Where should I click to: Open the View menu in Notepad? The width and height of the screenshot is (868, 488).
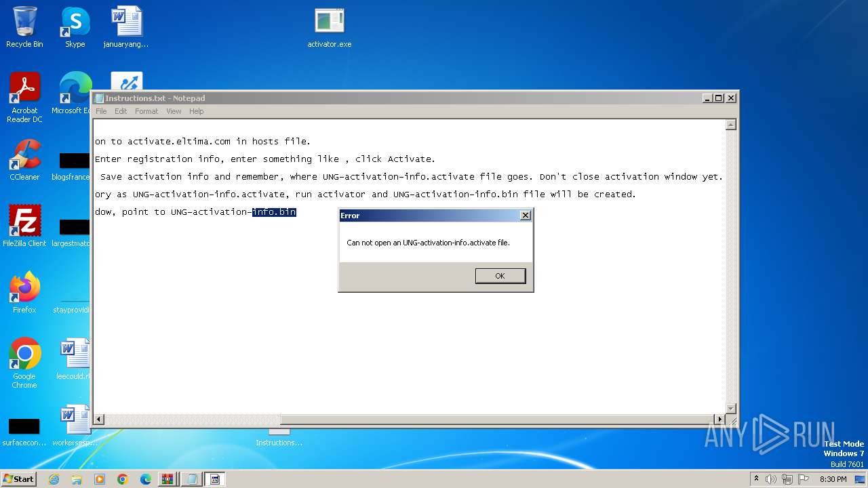point(174,111)
